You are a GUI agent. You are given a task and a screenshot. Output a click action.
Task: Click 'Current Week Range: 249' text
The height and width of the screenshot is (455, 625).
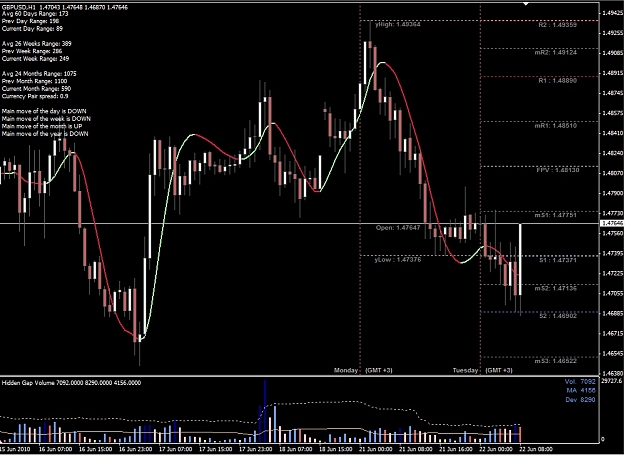(x=35, y=59)
